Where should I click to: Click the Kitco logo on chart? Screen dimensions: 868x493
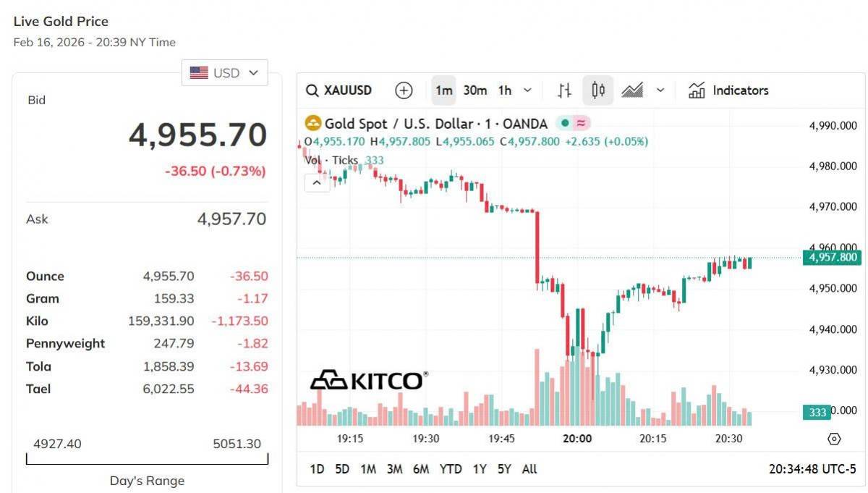tap(369, 380)
